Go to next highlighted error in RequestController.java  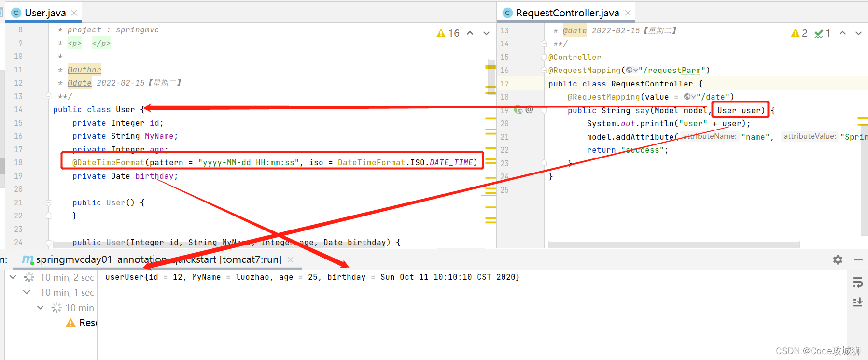point(858,33)
